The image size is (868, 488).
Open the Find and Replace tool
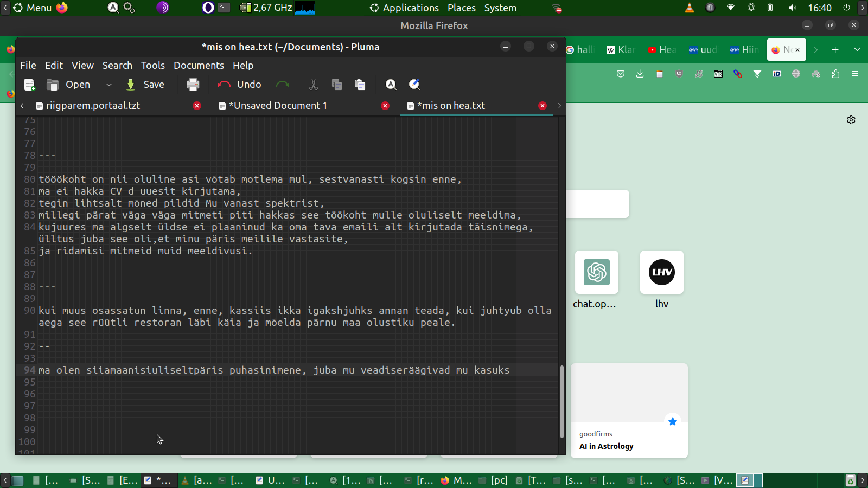click(414, 85)
